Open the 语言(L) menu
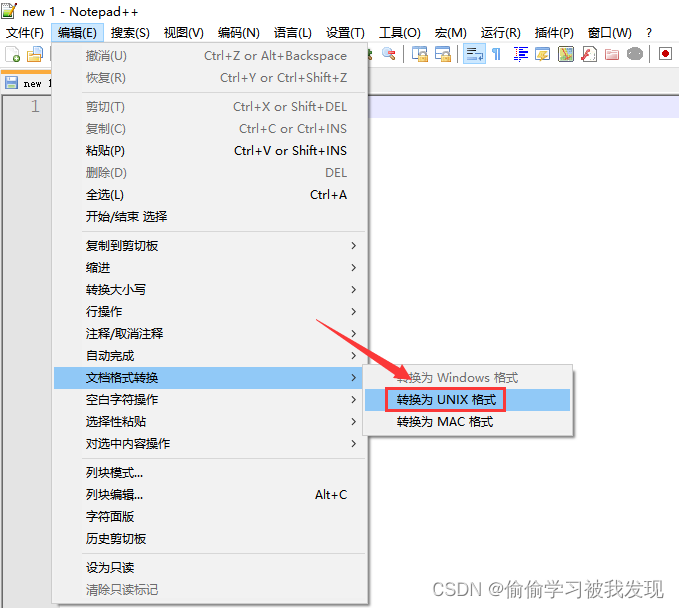Image resolution: width=679 pixels, height=608 pixels. [293, 33]
